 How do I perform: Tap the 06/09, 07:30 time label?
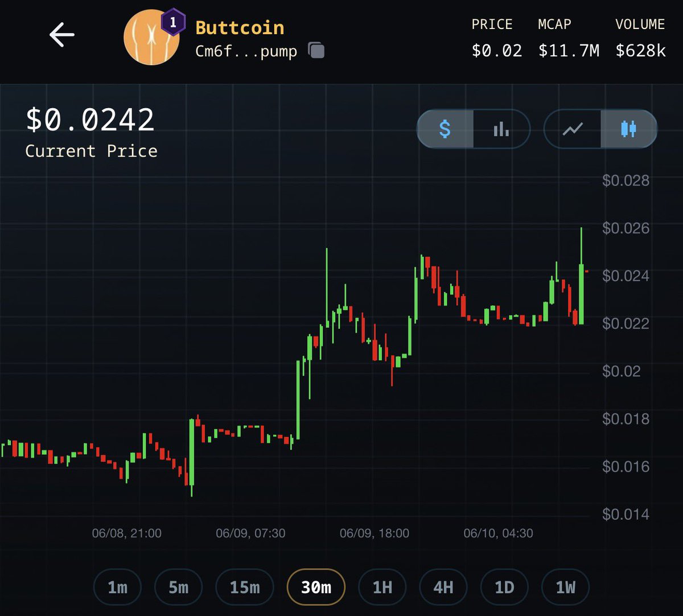(x=250, y=533)
